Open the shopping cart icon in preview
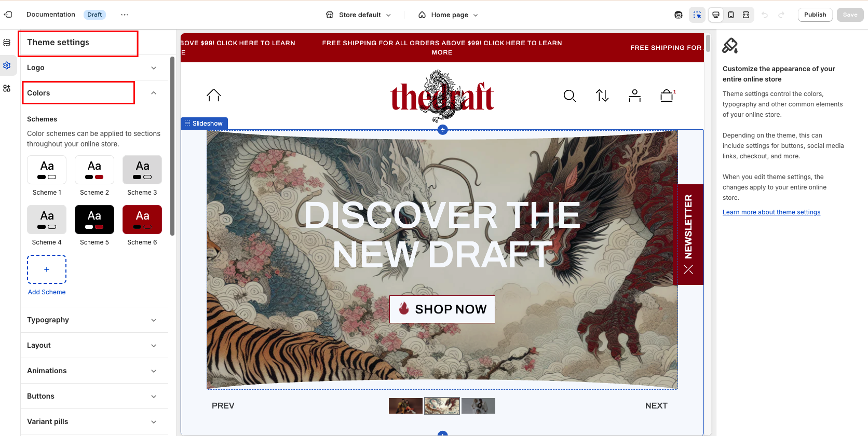This screenshot has height=436, width=868. (667, 96)
